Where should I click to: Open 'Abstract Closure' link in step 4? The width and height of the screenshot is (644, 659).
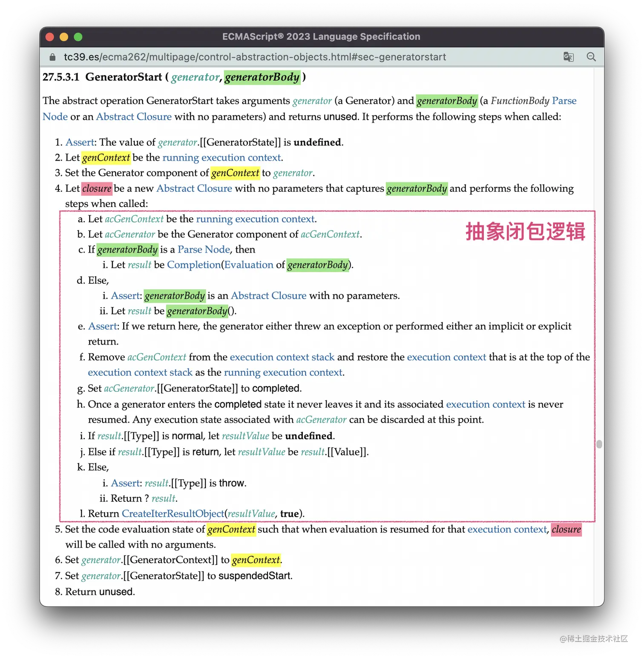(x=194, y=188)
